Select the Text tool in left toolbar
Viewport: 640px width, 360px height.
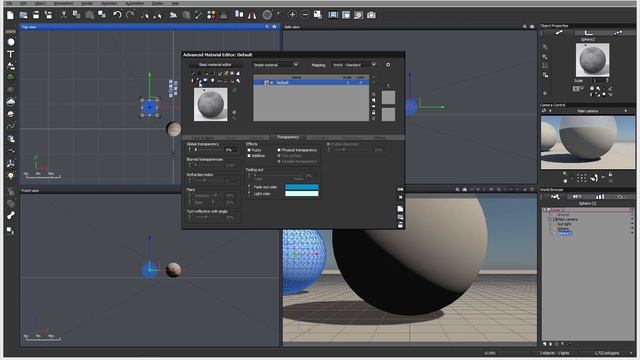11,54
